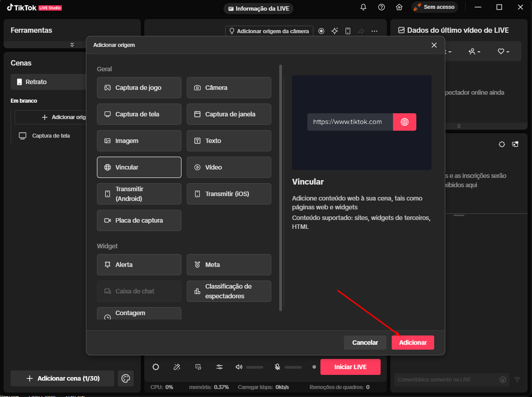Select the Imagem source type
Screen dimensions: 532x397
pos(139,141)
